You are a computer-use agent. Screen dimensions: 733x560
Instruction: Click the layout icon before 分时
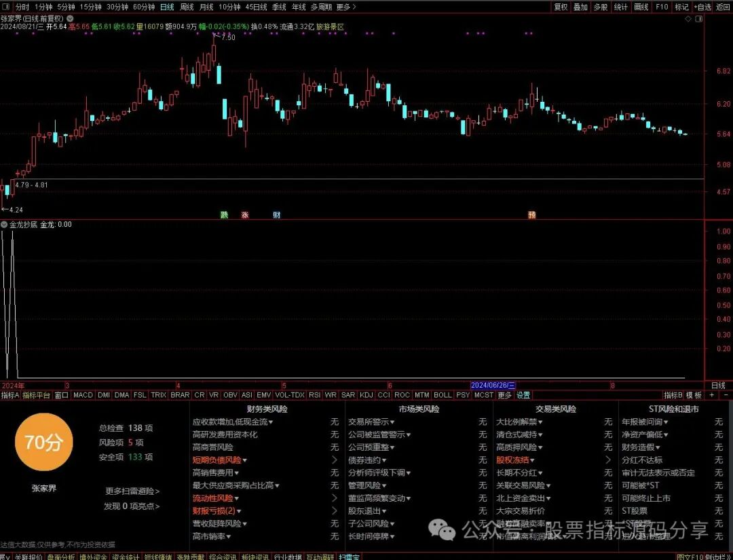[6, 7]
